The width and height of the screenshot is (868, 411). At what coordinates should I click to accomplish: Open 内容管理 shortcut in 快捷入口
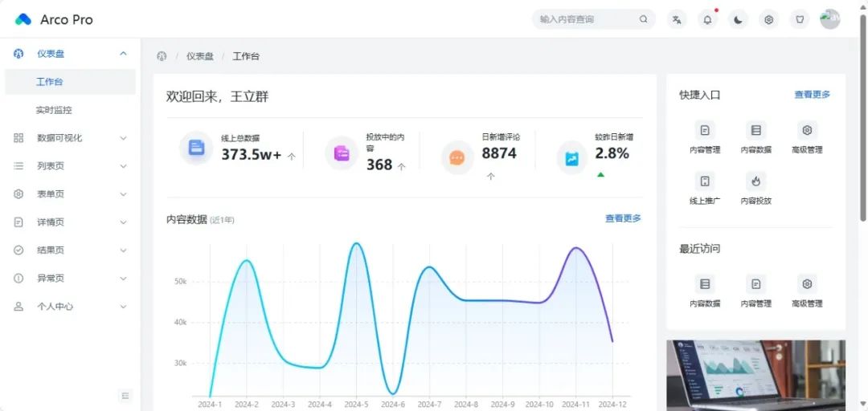pyautogui.click(x=705, y=138)
